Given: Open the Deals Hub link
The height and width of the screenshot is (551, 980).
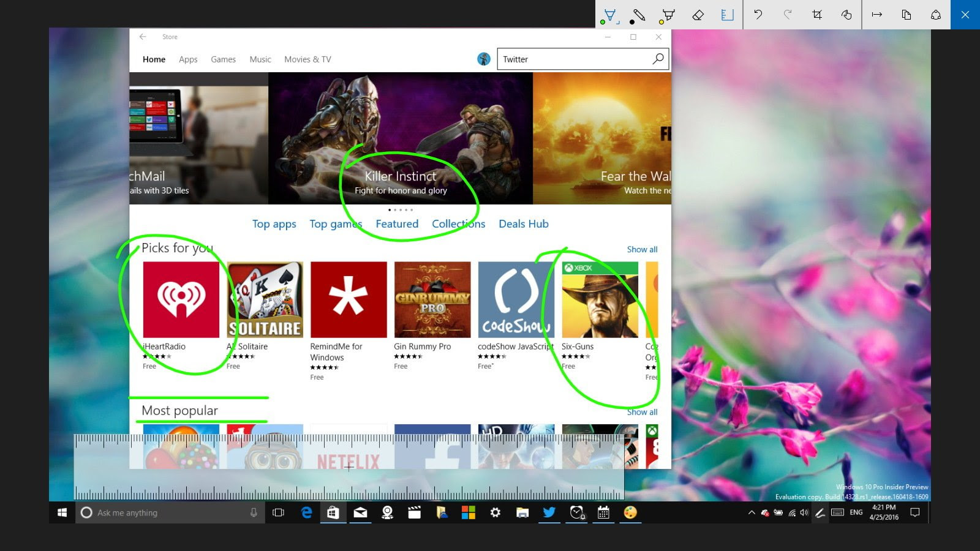Looking at the screenshot, I should 524,224.
